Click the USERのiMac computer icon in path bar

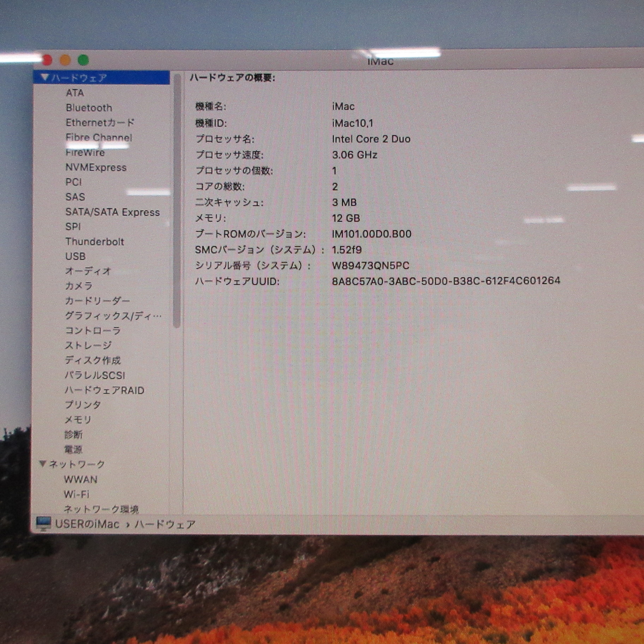click(x=44, y=524)
